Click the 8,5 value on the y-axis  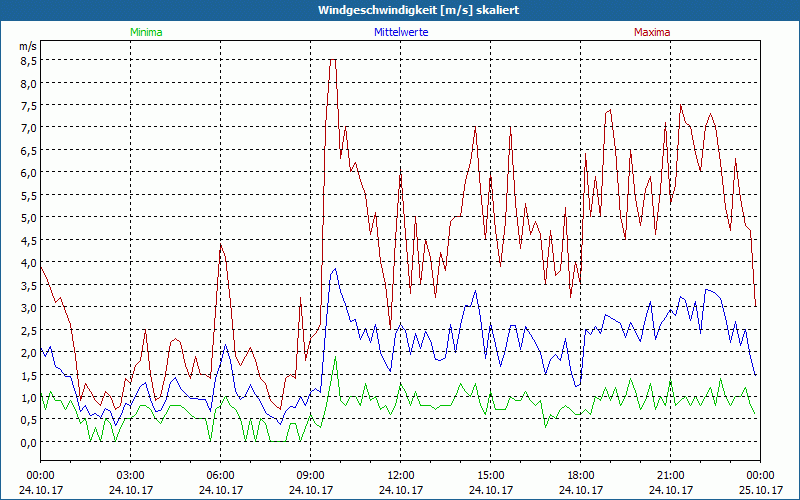(x=29, y=60)
